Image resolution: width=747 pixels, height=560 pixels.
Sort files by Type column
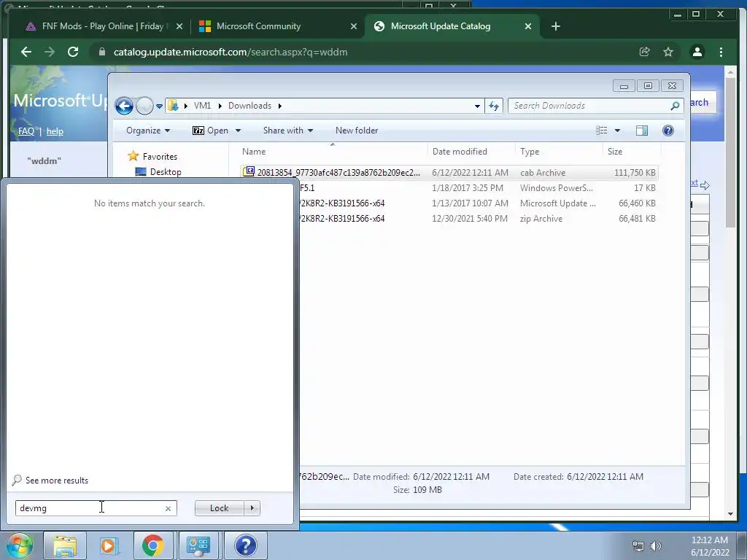[559, 152]
